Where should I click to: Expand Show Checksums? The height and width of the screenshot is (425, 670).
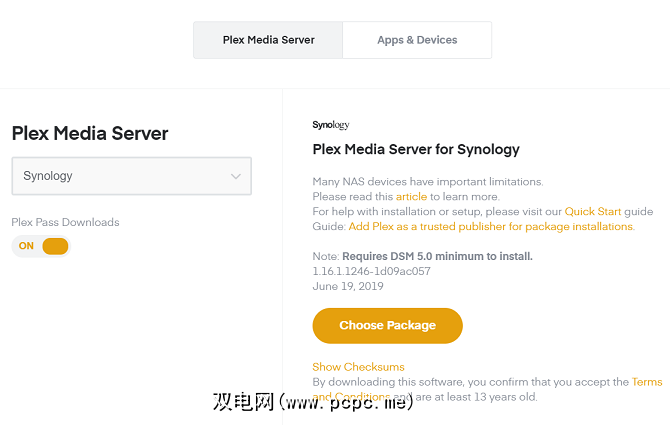click(x=358, y=367)
